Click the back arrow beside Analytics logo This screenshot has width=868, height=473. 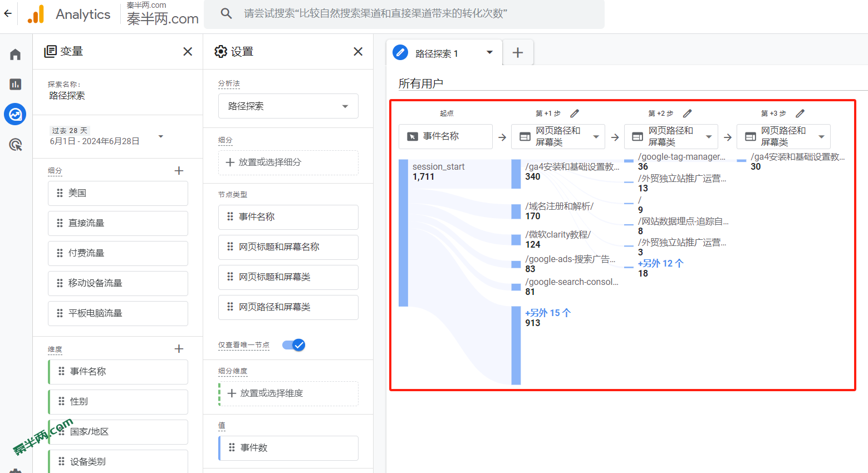pos(8,14)
